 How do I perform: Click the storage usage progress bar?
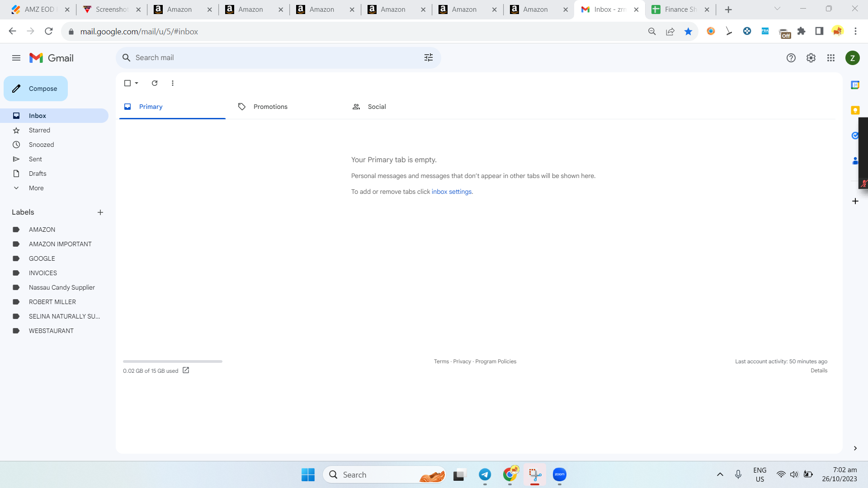tap(173, 361)
